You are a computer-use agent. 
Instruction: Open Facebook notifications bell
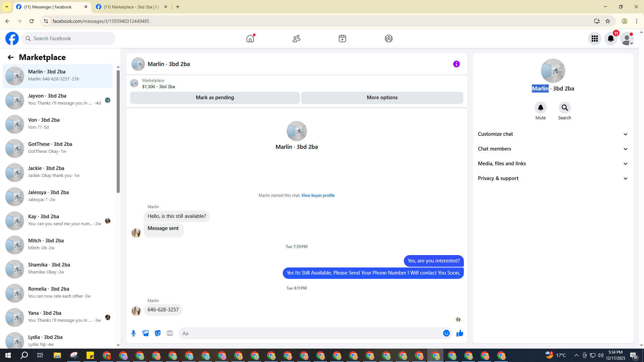pos(610,39)
